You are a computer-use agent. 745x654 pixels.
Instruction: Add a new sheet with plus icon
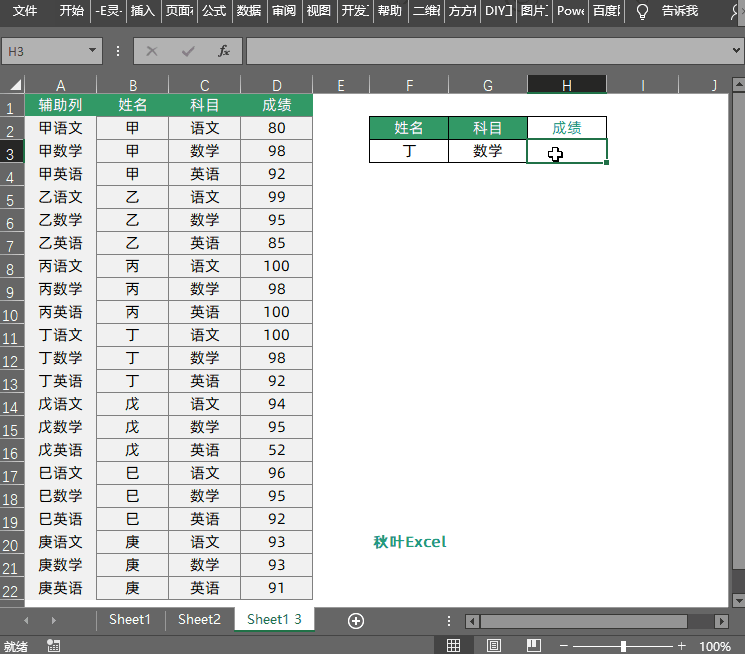click(x=355, y=620)
